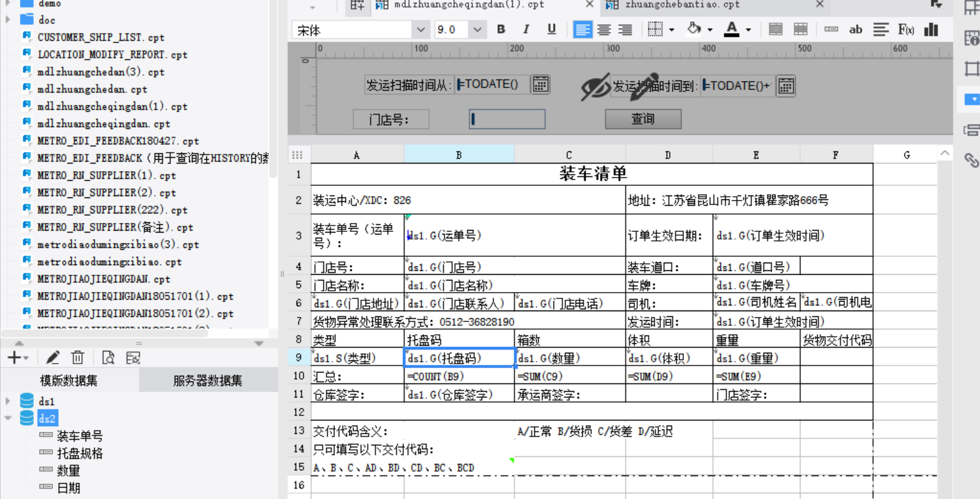980x499 pixels.
Task: Preview dataset with the magnifier document icon
Action: click(109, 358)
